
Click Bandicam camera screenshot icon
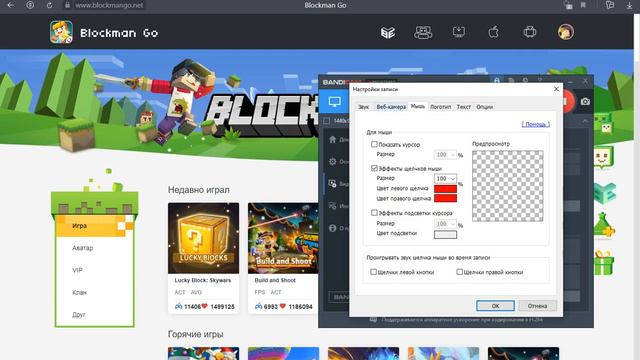(x=585, y=102)
